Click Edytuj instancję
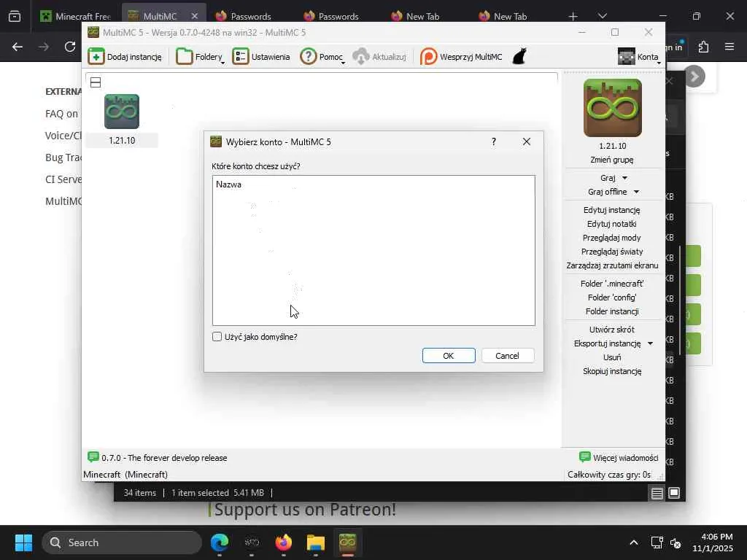747x560 pixels. pos(612,210)
